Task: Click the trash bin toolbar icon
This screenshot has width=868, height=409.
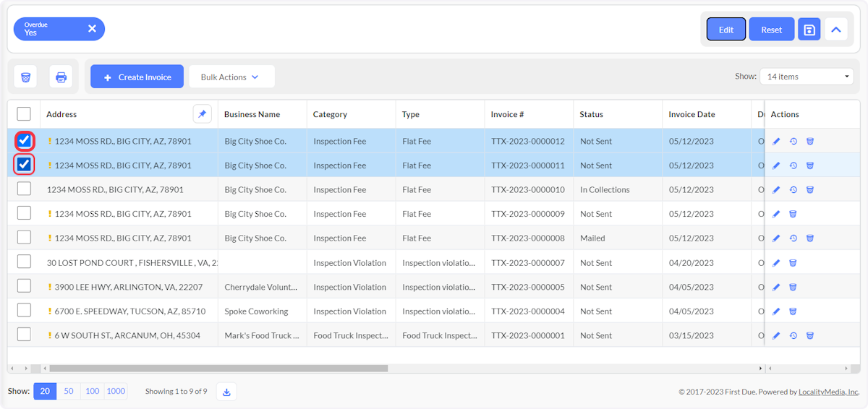Action: pyautogui.click(x=25, y=77)
